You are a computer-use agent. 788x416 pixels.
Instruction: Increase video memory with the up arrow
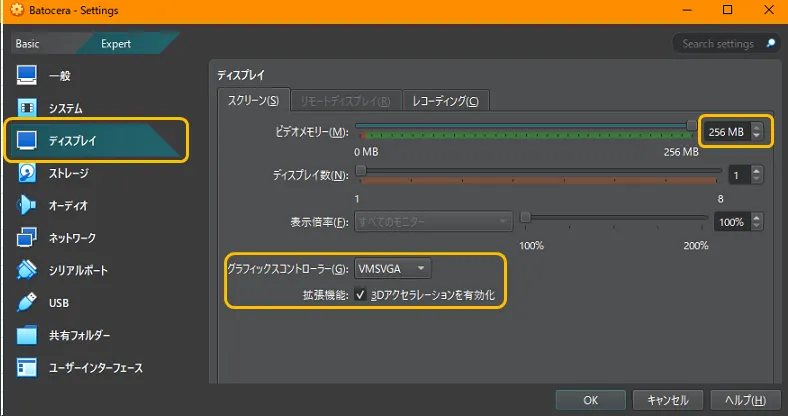click(757, 127)
